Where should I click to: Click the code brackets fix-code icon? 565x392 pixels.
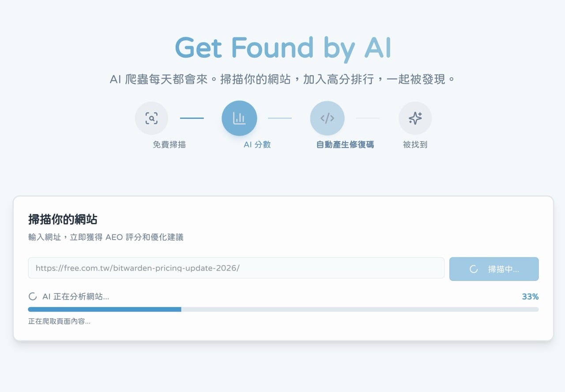[327, 118]
